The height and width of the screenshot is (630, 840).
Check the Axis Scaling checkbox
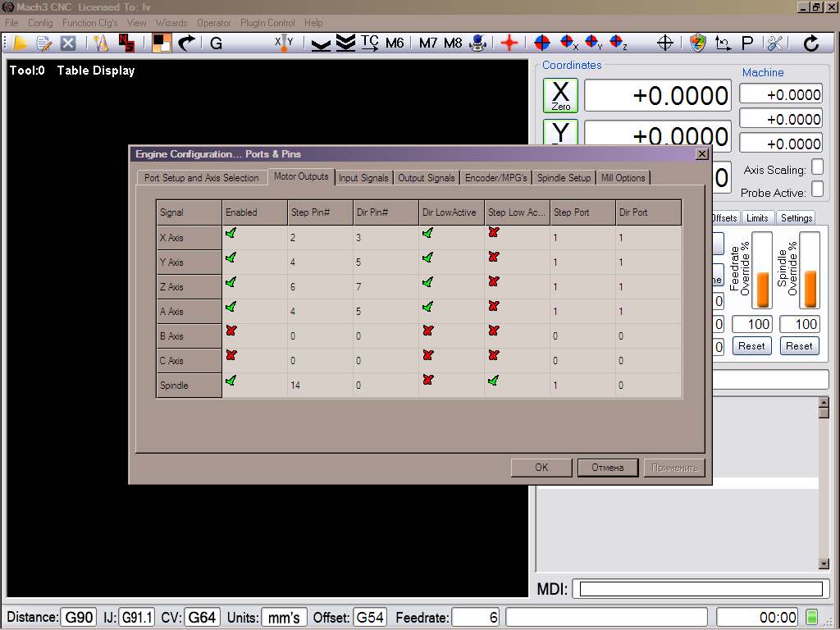pos(817,167)
